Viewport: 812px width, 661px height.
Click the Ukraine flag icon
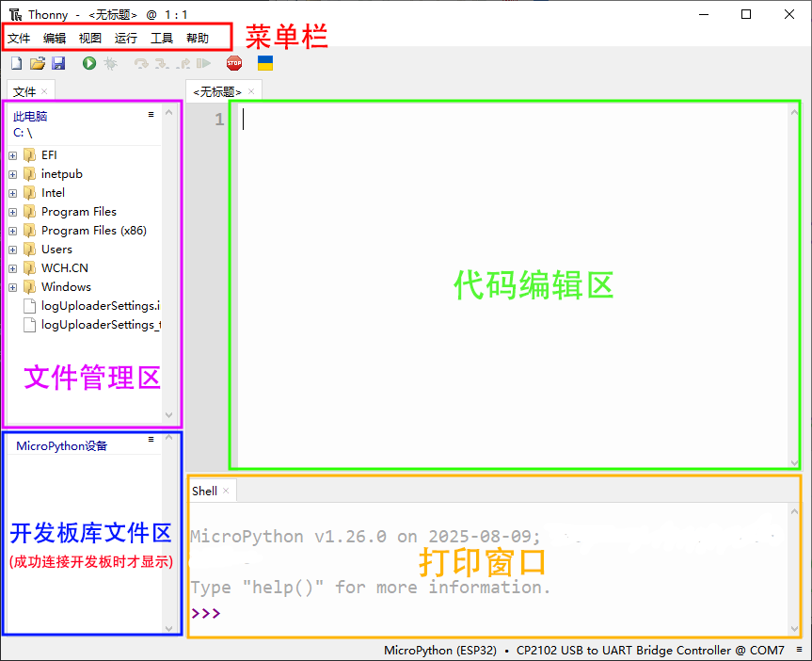pos(265,63)
